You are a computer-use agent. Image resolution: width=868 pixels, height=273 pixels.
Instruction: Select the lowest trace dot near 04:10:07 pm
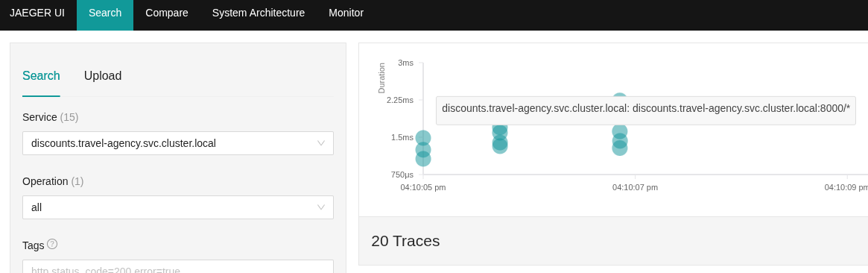[619, 148]
